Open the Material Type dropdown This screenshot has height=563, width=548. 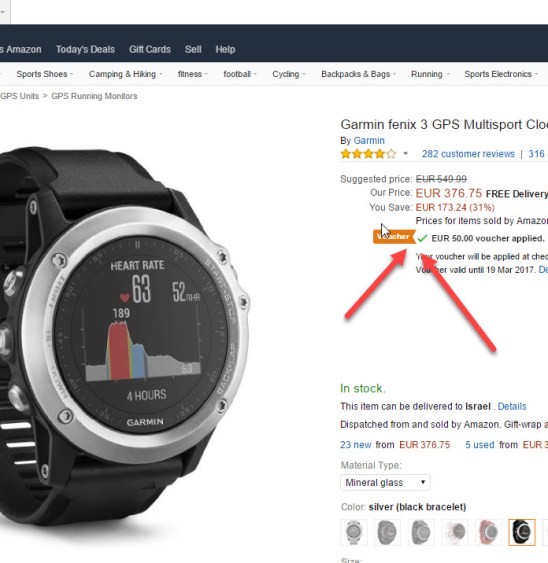tap(385, 482)
